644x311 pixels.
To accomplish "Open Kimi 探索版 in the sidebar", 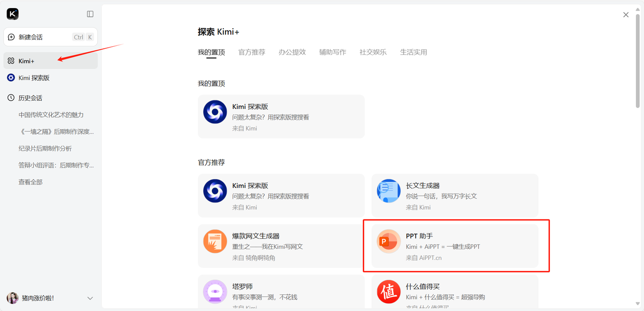I will point(50,78).
